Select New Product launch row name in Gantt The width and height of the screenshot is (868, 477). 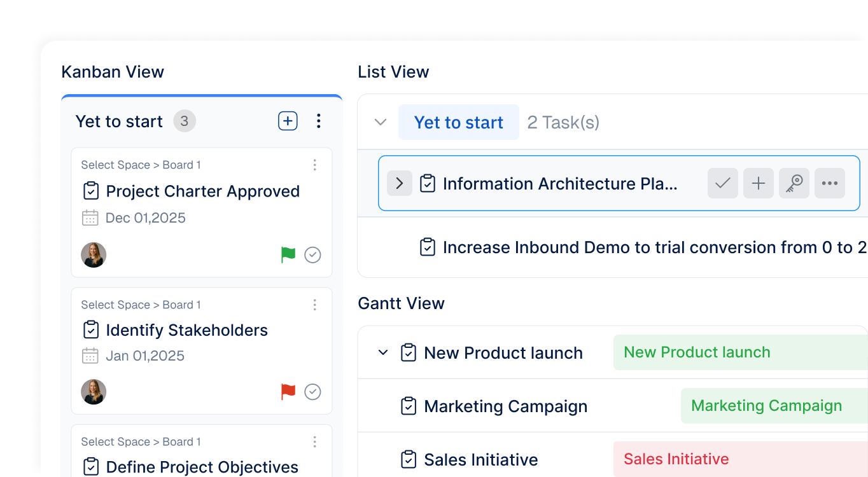503,353
